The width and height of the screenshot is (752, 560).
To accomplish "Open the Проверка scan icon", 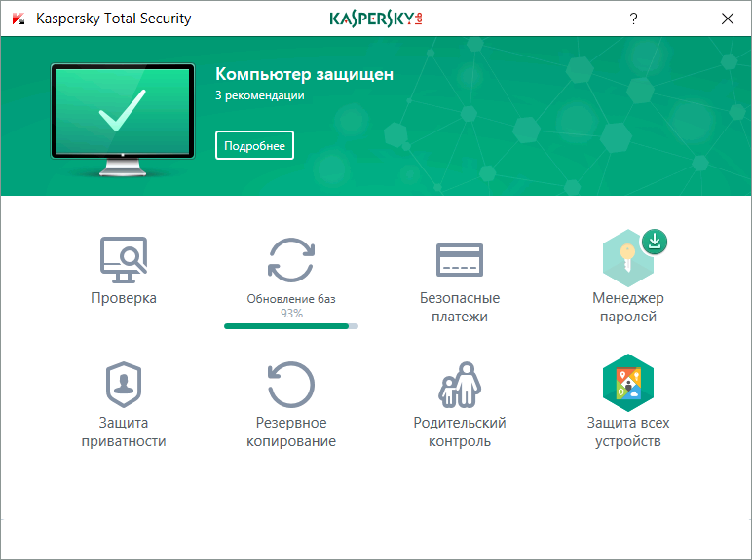I will [x=124, y=259].
